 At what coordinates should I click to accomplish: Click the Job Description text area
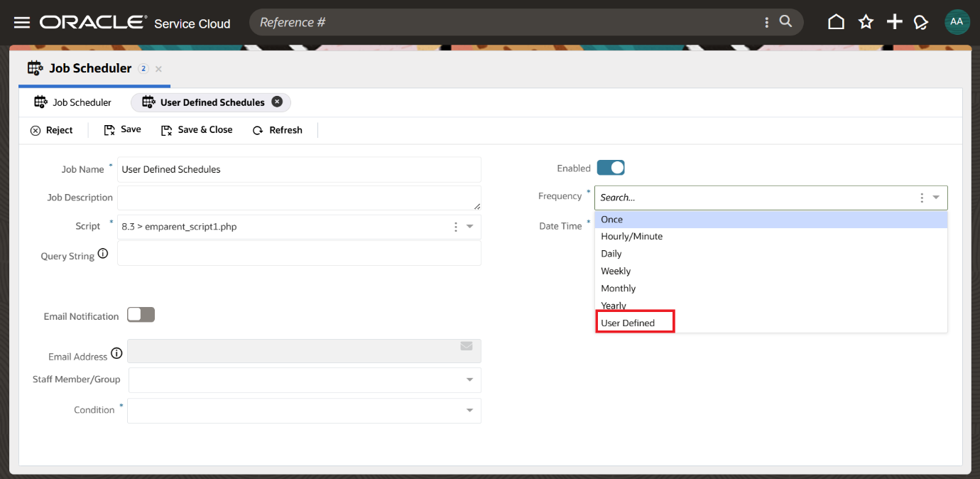pos(299,198)
